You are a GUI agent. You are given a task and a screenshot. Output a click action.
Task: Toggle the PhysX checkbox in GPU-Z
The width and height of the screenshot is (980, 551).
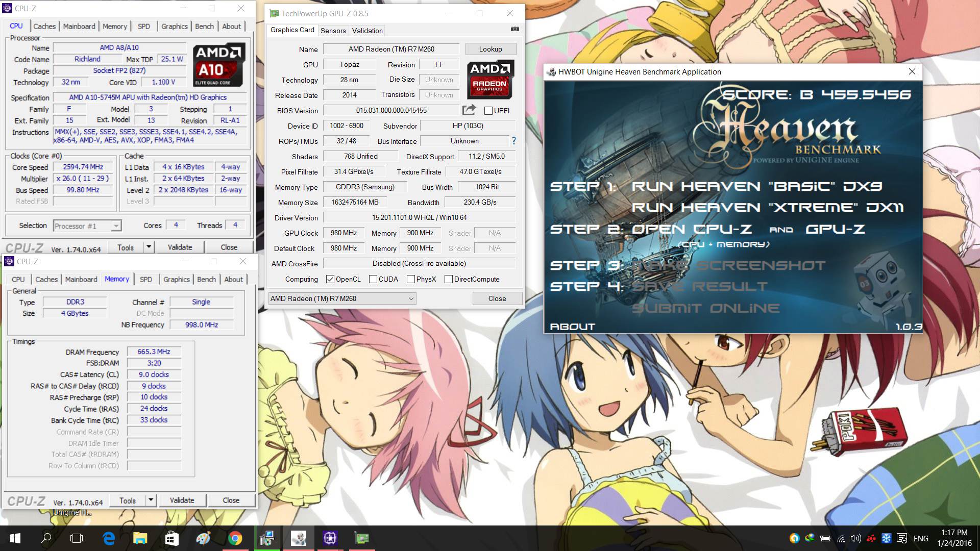pyautogui.click(x=411, y=279)
